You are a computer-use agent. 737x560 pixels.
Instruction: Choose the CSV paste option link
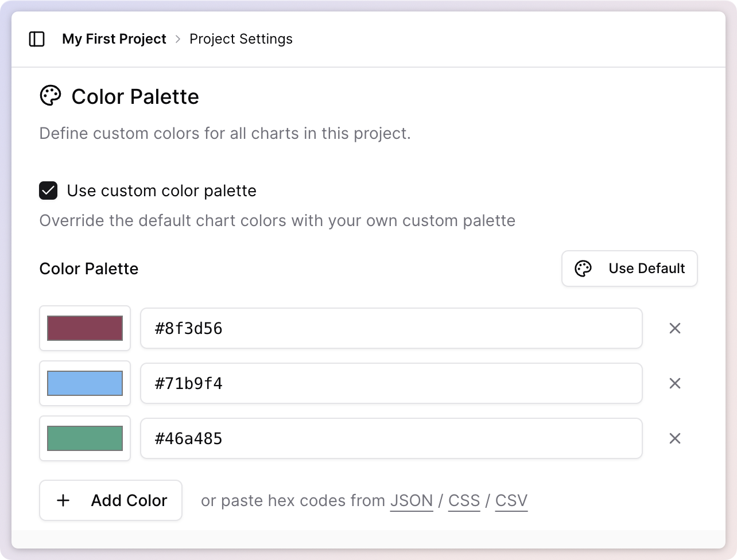point(511,500)
